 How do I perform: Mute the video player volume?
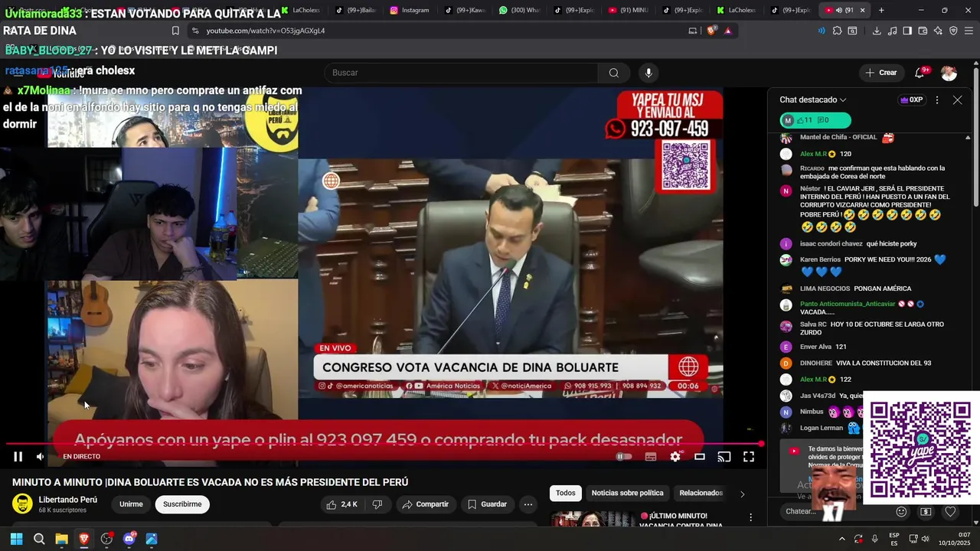tap(40, 457)
